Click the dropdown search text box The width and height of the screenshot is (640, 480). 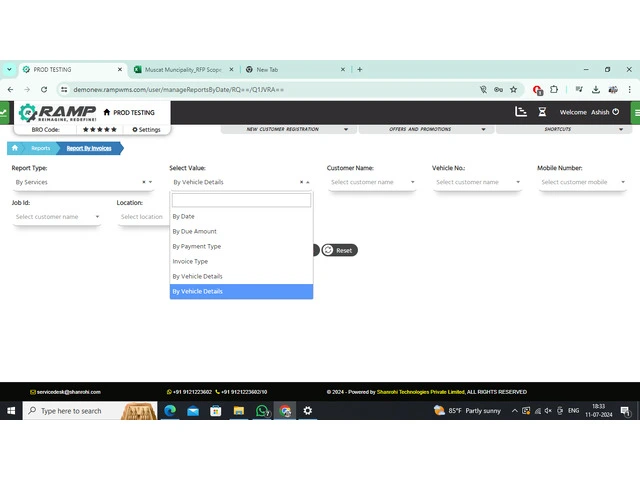tap(241, 200)
